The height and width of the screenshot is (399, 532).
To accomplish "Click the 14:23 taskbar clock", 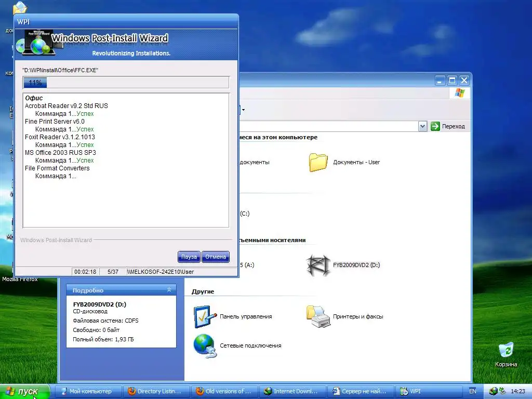I will (x=518, y=391).
